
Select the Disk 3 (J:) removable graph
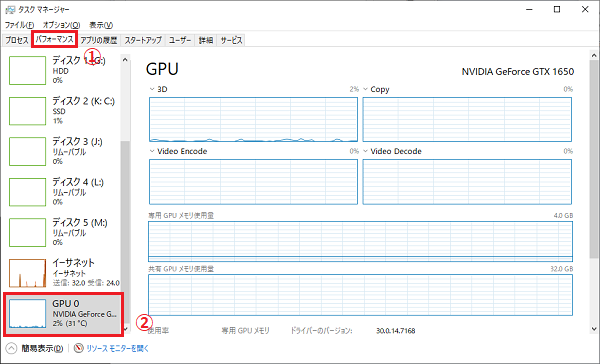(x=27, y=152)
